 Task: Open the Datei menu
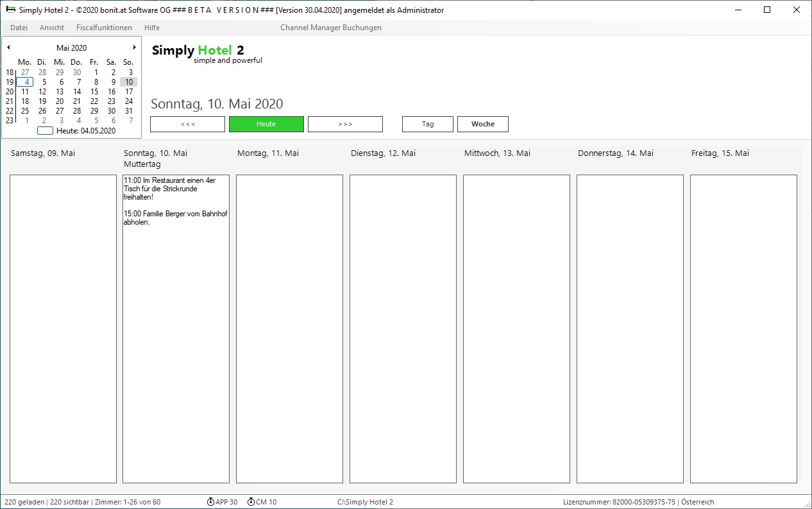[x=19, y=28]
